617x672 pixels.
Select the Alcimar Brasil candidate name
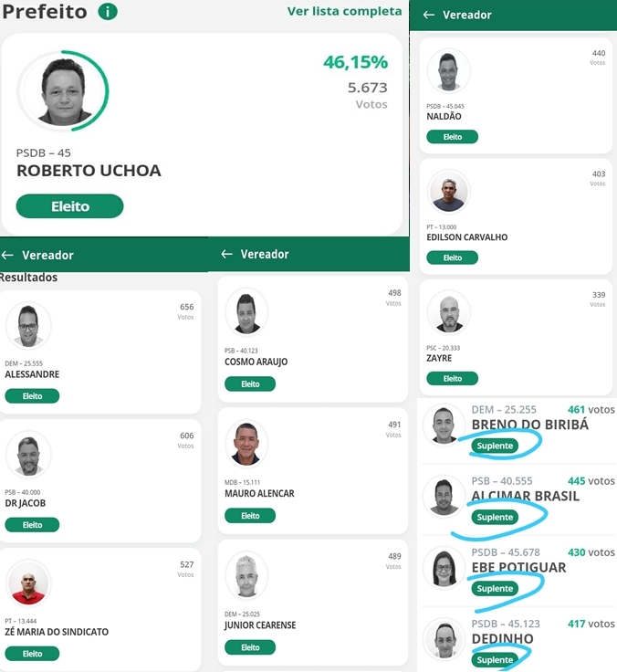coord(526,496)
